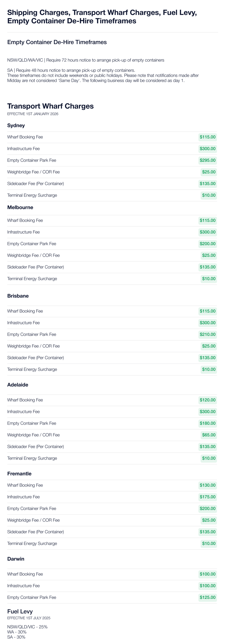The width and height of the screenshot is (229, 644).
Task: Click the Sydney $295.00 price badge
Action: 207,160
